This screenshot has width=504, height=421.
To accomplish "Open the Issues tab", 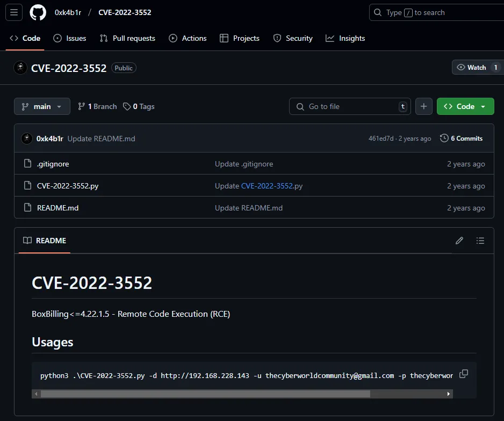I will [70, 38].
